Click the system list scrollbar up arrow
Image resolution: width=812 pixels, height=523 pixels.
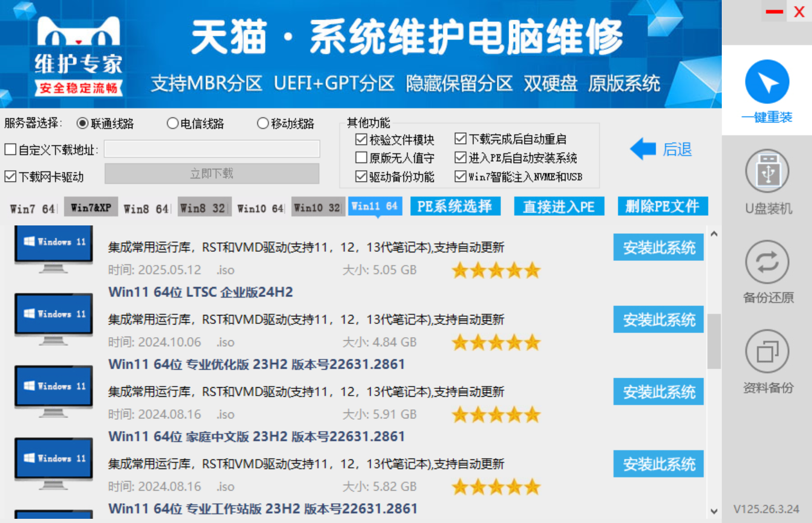click(714, 234)
